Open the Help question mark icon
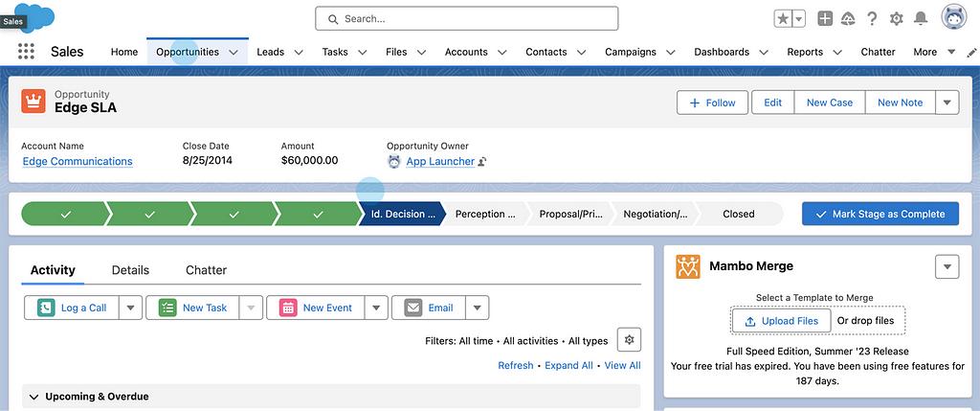Image resolution: width=980 pixels, height=411 pixels. click(x=872, y=18)
